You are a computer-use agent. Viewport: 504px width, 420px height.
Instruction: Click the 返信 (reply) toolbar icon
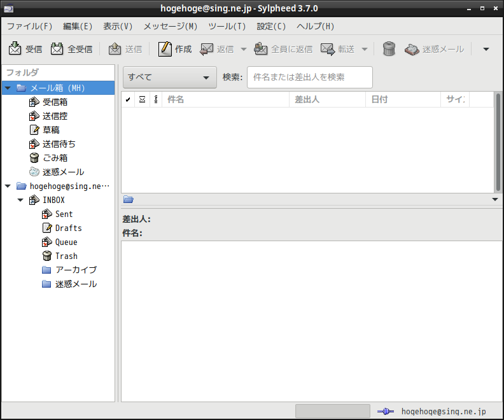[206, 49]
